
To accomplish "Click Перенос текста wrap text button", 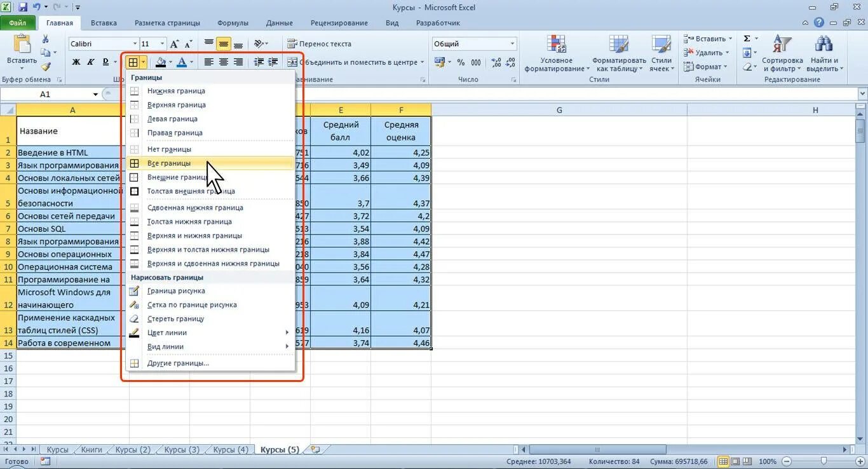I will pyautogui.click(x=320, y=44).
